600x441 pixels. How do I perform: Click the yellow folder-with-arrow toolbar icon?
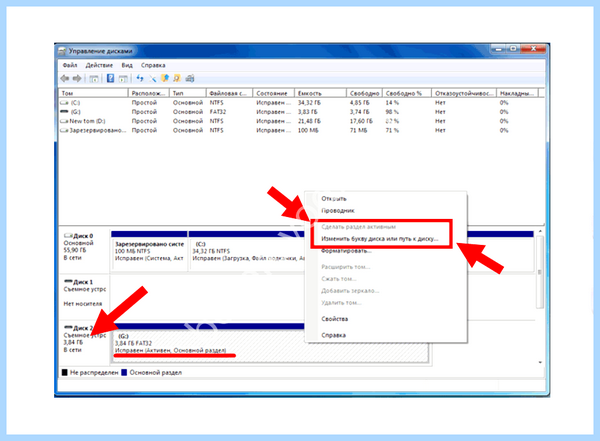click(165, 78)
